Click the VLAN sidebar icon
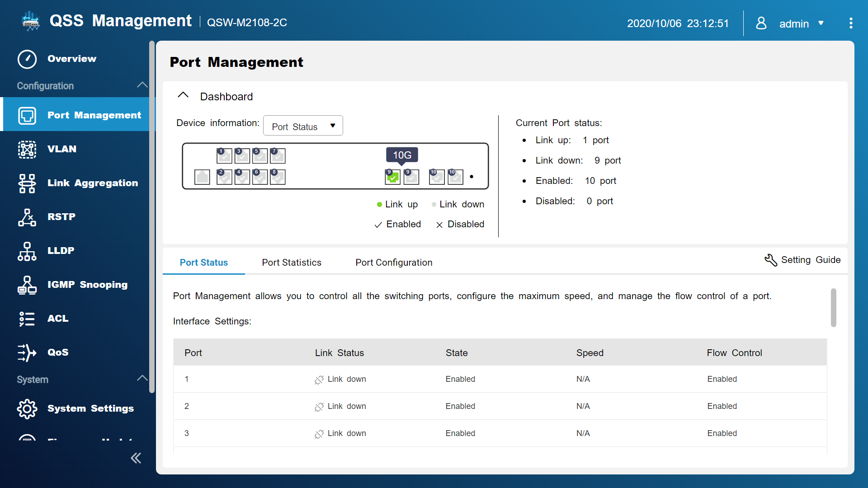 (27, 149)
